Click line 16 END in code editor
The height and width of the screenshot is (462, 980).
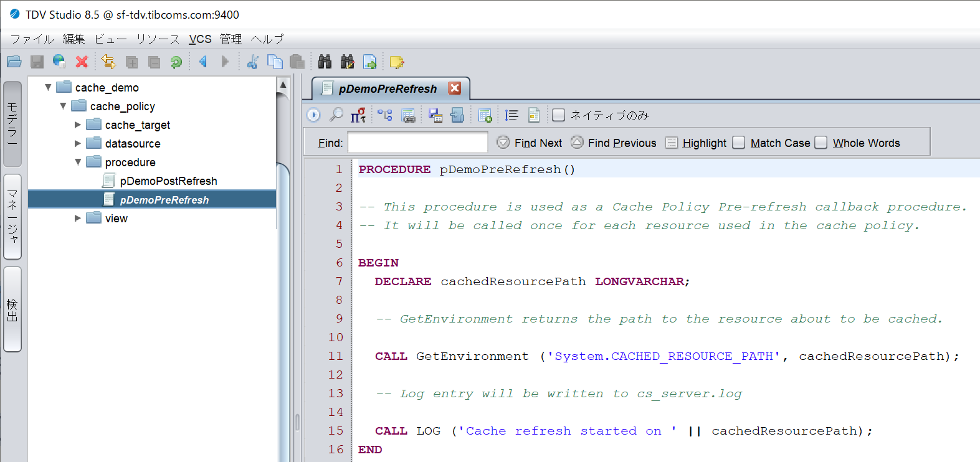pos(370,450)
